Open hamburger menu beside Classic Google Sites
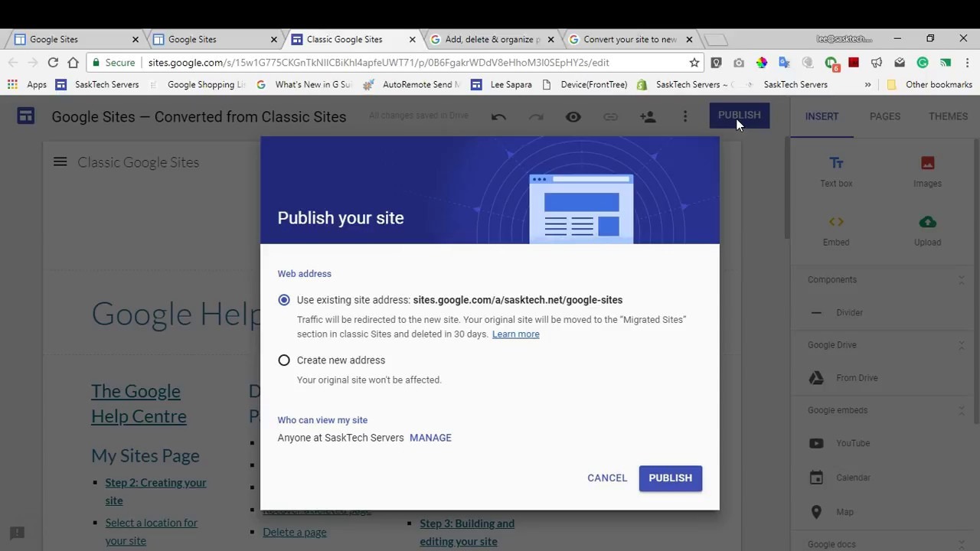The image size is (980, 551). pos(60,162)
